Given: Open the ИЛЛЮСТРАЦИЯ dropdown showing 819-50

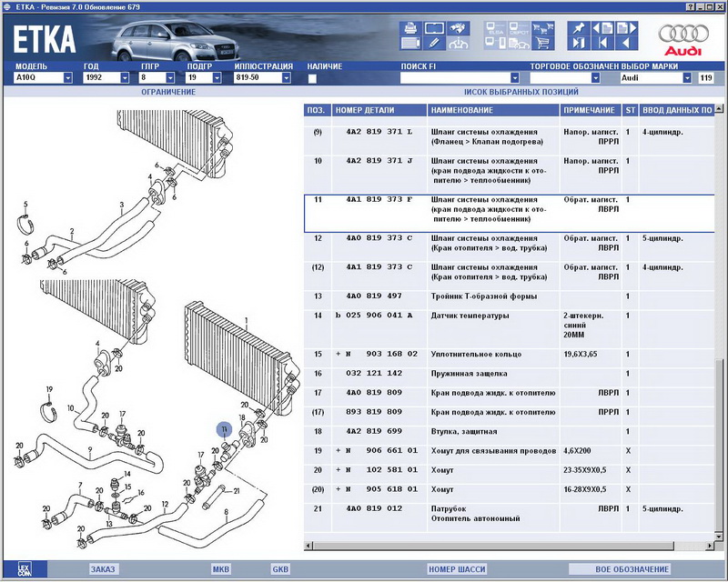Looking at the screenshot, I should click(x=287, y=78).
